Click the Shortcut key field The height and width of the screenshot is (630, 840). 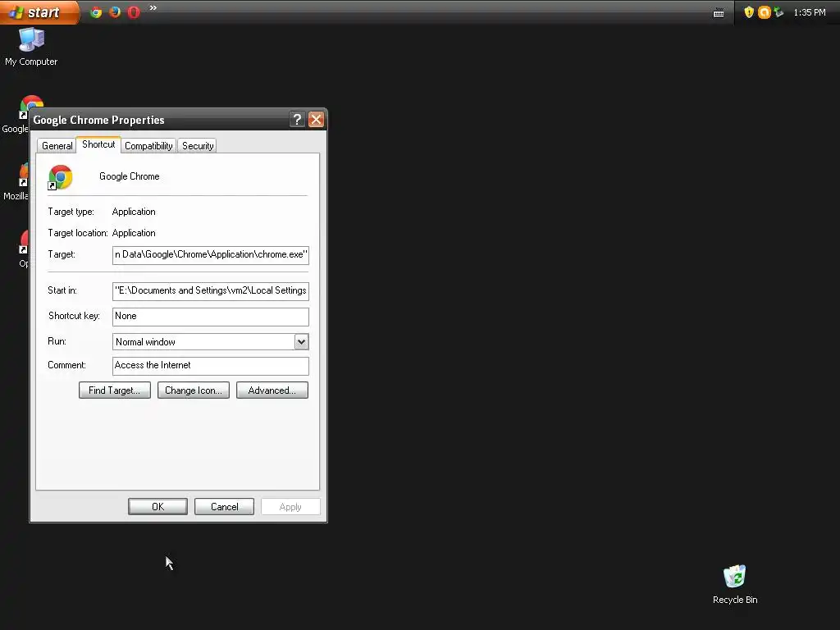click(211, 317)
